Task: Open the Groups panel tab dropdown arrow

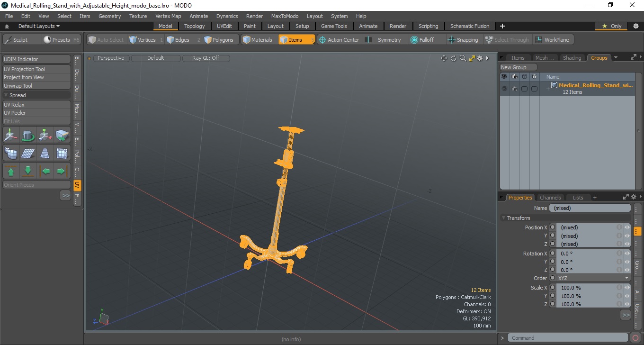Action: tap(616, 58)
